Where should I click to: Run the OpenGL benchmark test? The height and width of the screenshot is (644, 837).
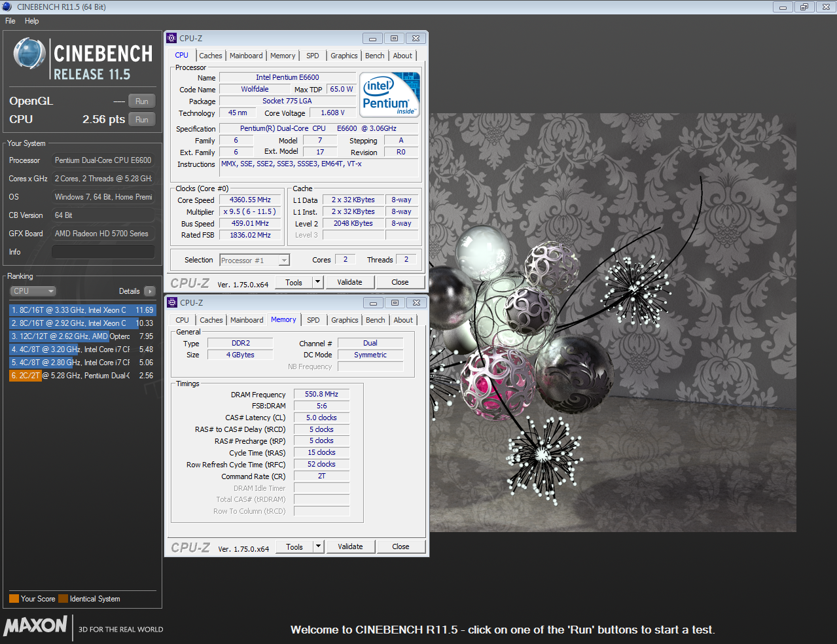click(x=142, y=101)
